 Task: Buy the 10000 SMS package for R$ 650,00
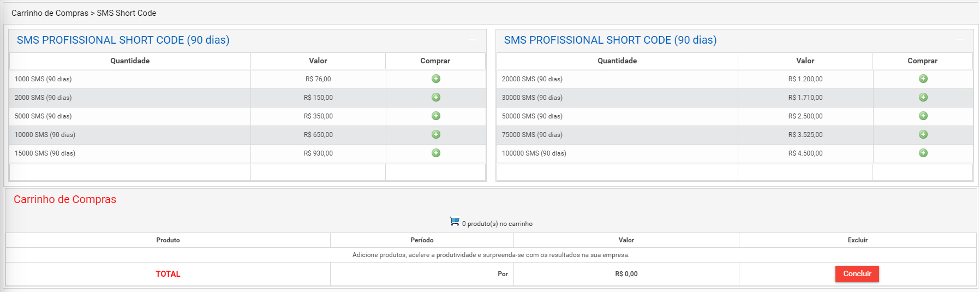[x=436, y=134]
